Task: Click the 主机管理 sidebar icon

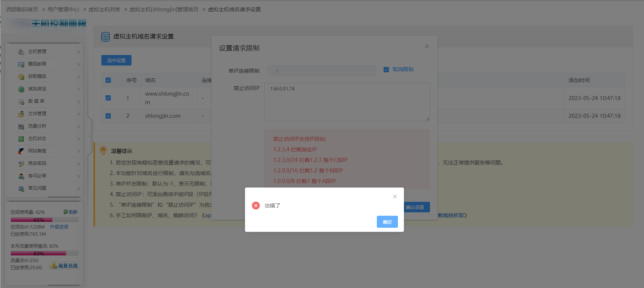Action: 21,52
